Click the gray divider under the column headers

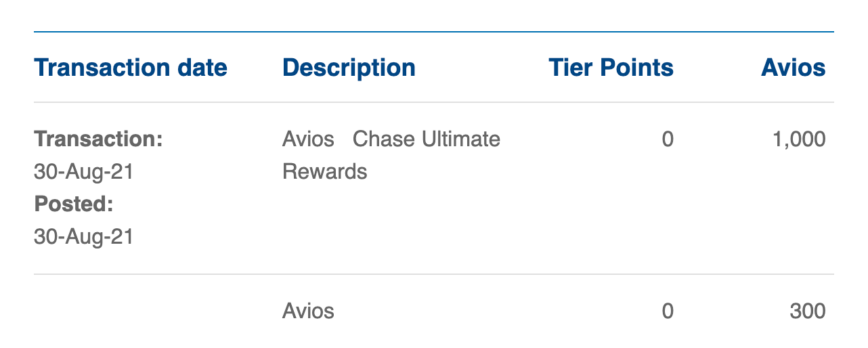[434, 102]
